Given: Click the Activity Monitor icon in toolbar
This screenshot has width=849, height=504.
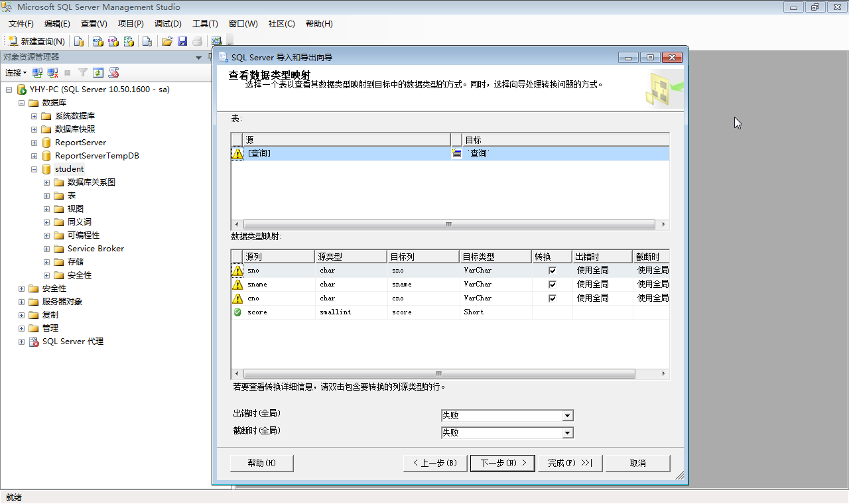Looking at the screenshot, I should pos(216,41).
